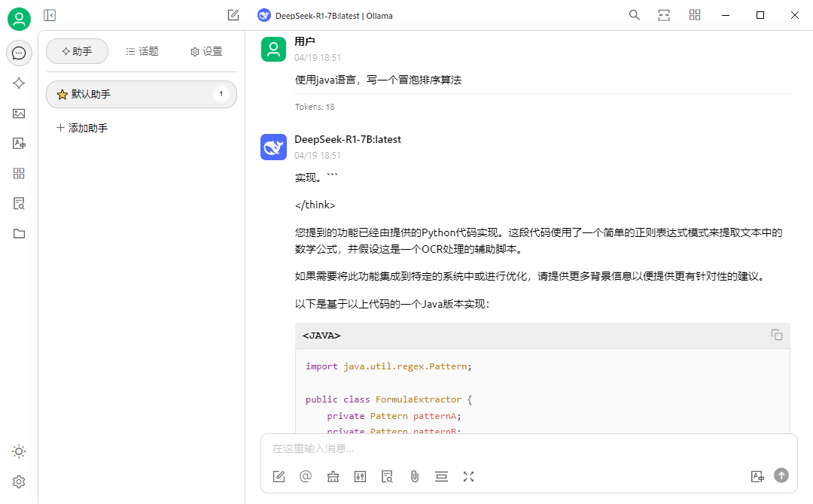
Task: Click the import java.util.regex.Pattern line
Action: coord(388,366)
